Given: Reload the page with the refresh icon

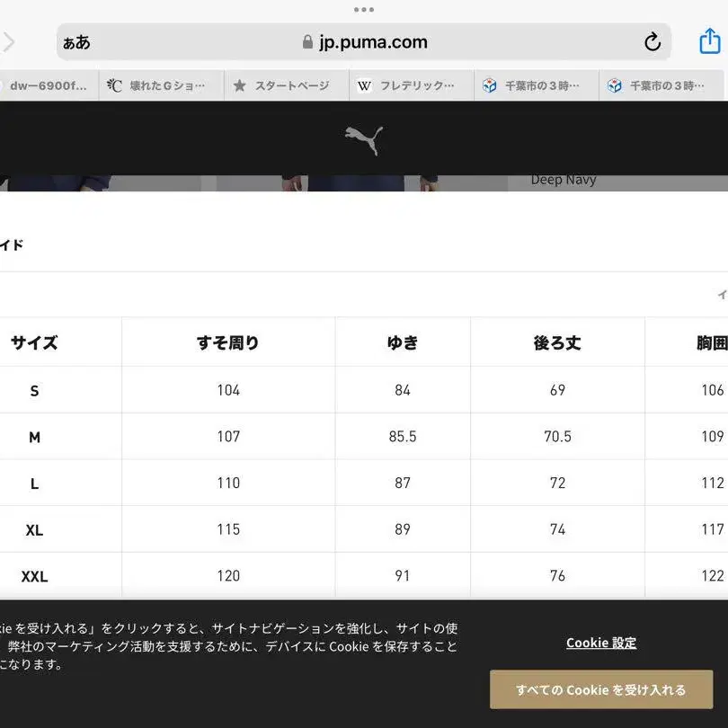Looking at the screenshot, I should point(653,42).
